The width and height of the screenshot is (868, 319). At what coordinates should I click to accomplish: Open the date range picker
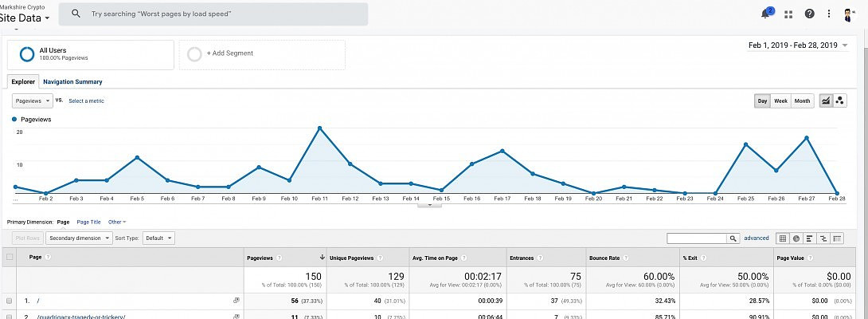tap(797, 45)
